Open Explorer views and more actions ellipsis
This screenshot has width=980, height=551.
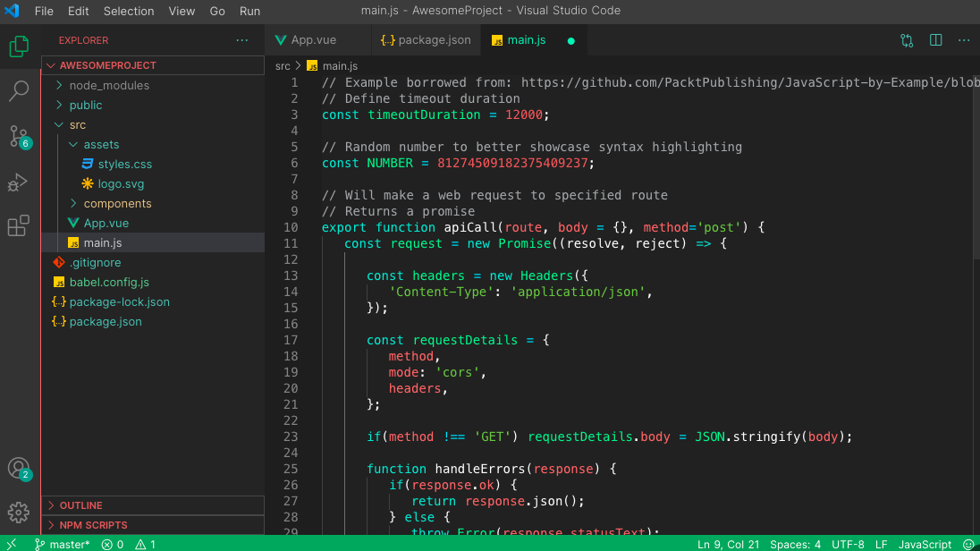242,40
